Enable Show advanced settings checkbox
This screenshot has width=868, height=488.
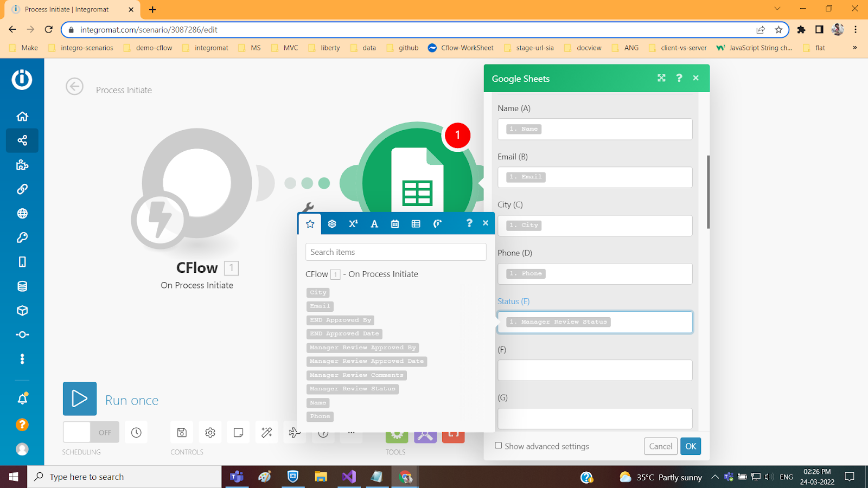click(499, 446)
